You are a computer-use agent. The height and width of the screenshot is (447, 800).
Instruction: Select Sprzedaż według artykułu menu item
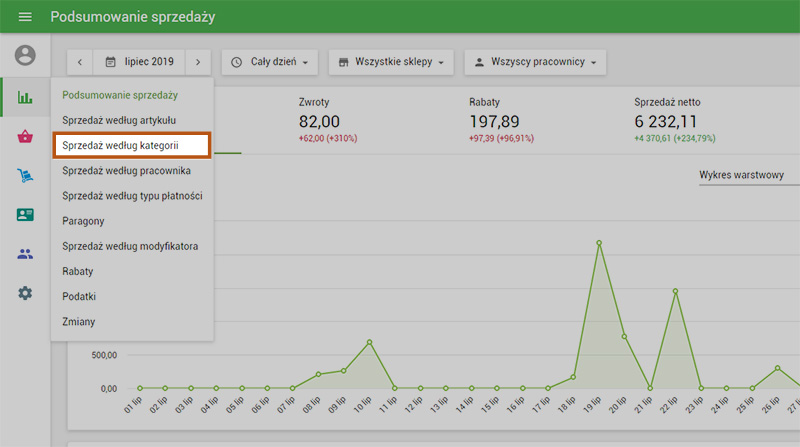pyautogui.click(x=118, y=120)
